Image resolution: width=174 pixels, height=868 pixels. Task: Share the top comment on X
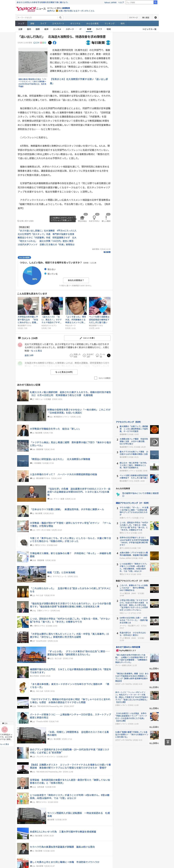(x=109, y=355)
